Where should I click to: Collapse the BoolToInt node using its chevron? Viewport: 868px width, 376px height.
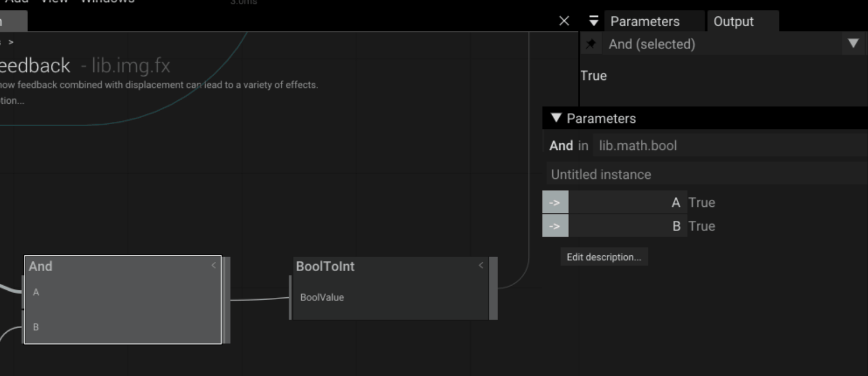point(481,265)
